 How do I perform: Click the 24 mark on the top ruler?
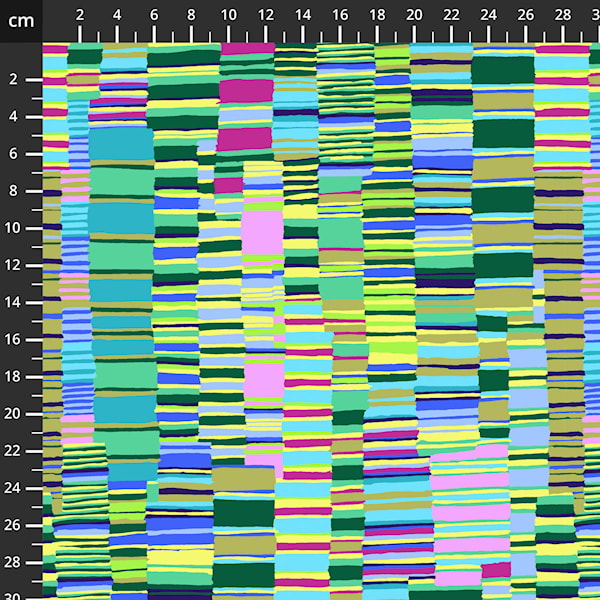488,15
